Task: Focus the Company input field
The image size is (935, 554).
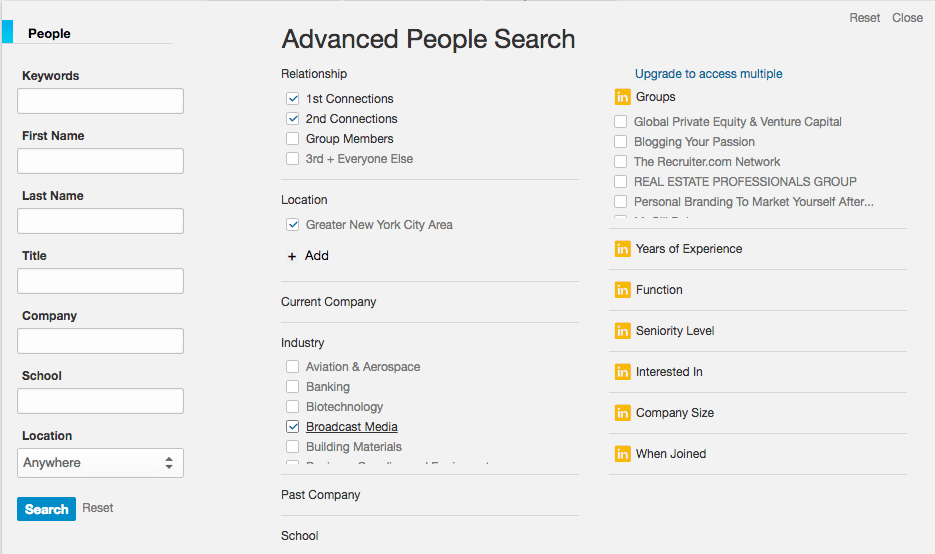Action: (100, 341)
